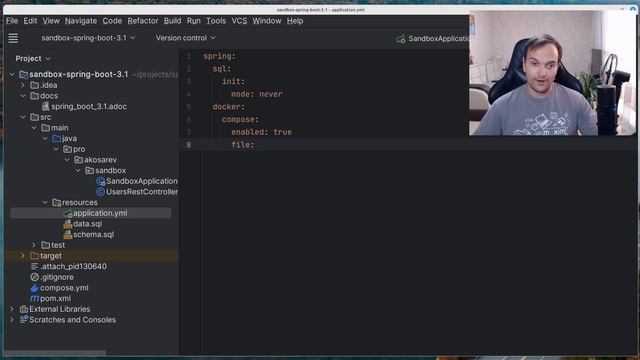The width and height of the screenshot is (640, 360).
Task: Click the src folder icon
Action: click(35, 117)
